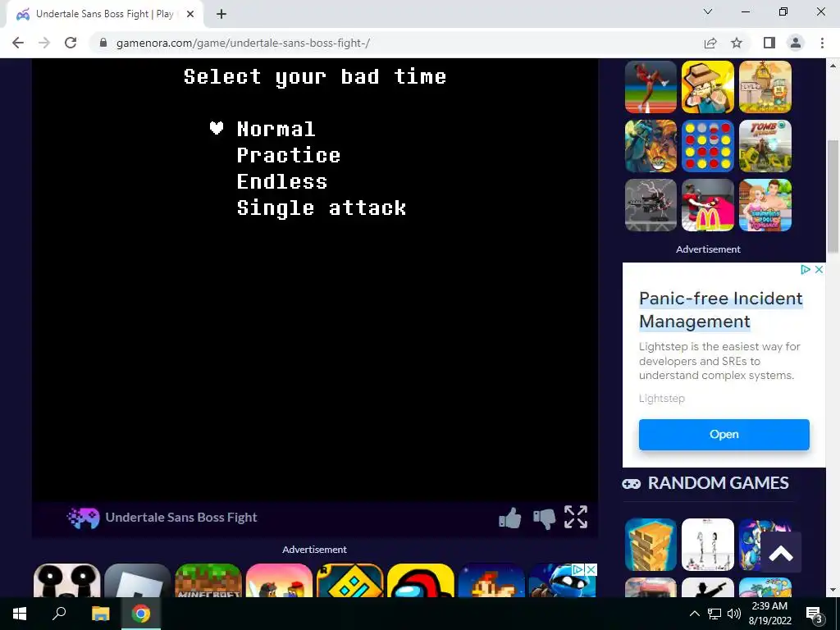
Task: Show hidden system tray icons
Action: 694,614
